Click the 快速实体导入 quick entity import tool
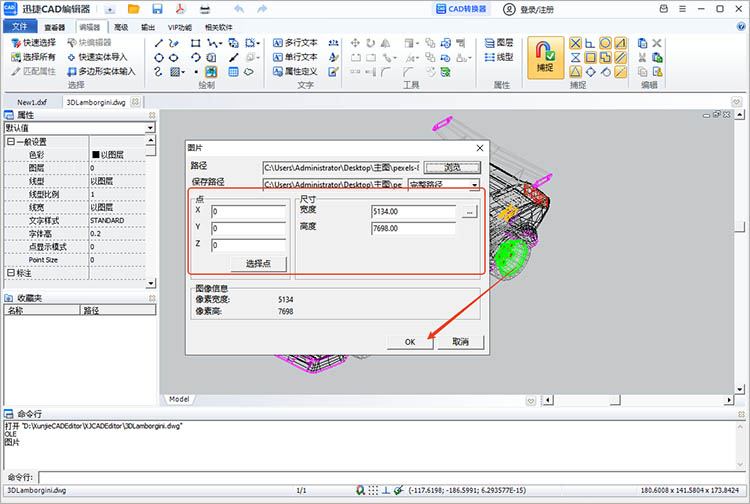This screenshot has height=504, width=750. tap(104, 57)
